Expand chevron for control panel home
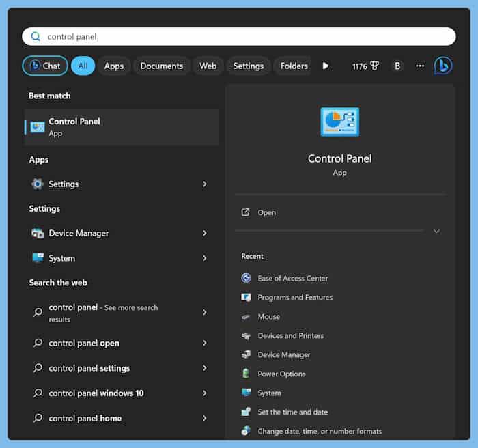478x448 pixels. (x=205, y=418)
